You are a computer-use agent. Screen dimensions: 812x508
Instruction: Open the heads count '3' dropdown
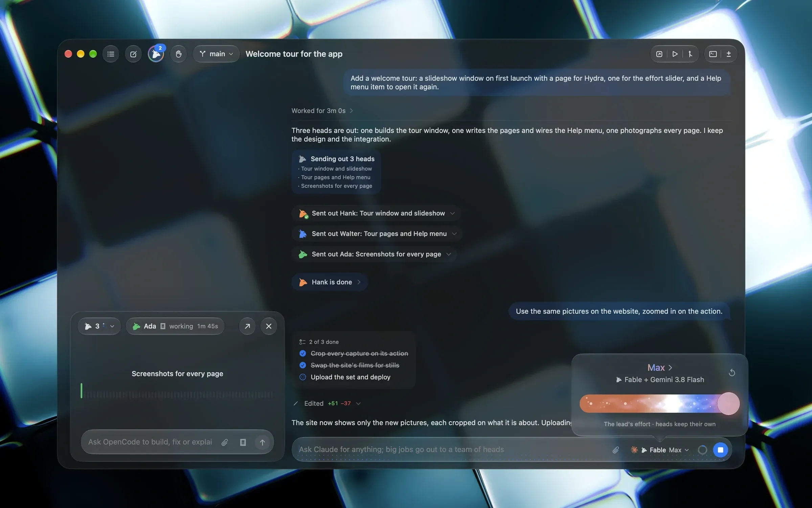(99, 326)
